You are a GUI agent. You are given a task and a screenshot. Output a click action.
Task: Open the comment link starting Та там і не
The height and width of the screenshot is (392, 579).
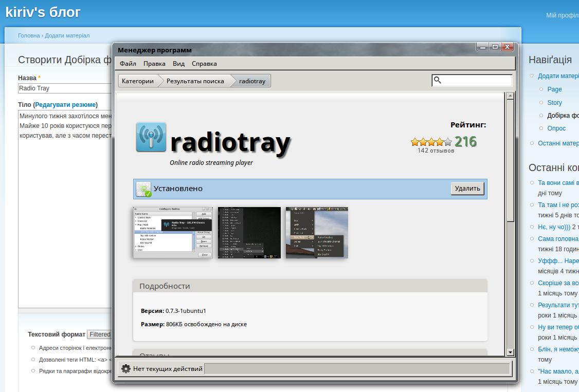(558, 204)
